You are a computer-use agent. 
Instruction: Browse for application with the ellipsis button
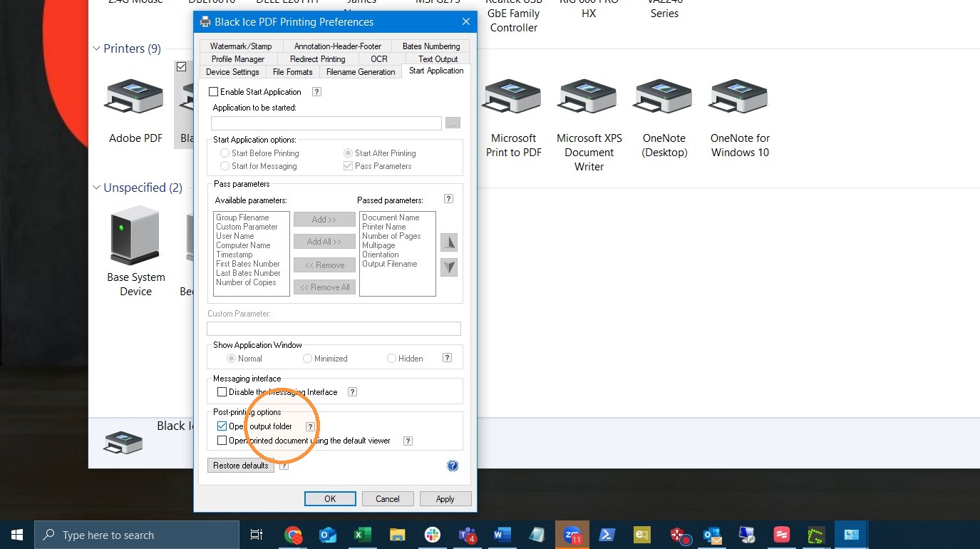(453, 123)
